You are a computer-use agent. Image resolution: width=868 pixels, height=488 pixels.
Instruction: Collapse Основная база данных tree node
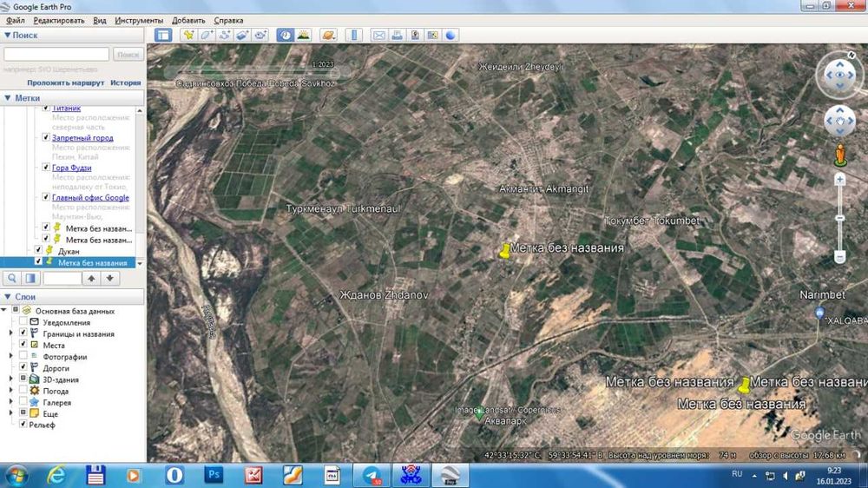pos(4,310)
